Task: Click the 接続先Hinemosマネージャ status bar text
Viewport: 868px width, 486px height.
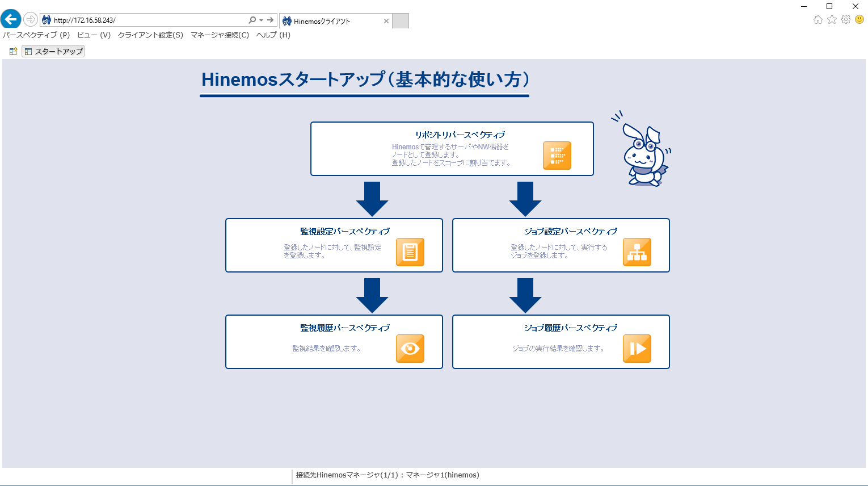Action: point(387,475)
